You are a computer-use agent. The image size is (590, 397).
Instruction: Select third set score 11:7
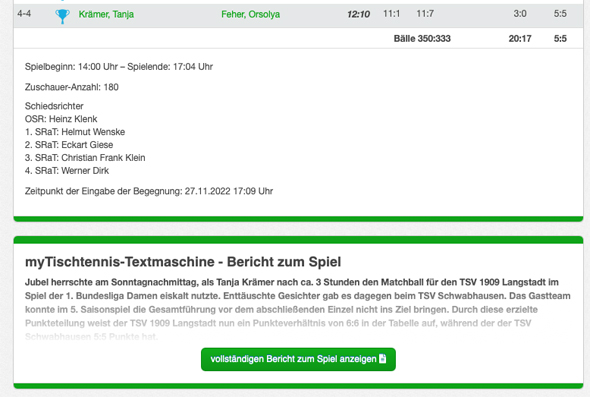[x=425, y=14]
